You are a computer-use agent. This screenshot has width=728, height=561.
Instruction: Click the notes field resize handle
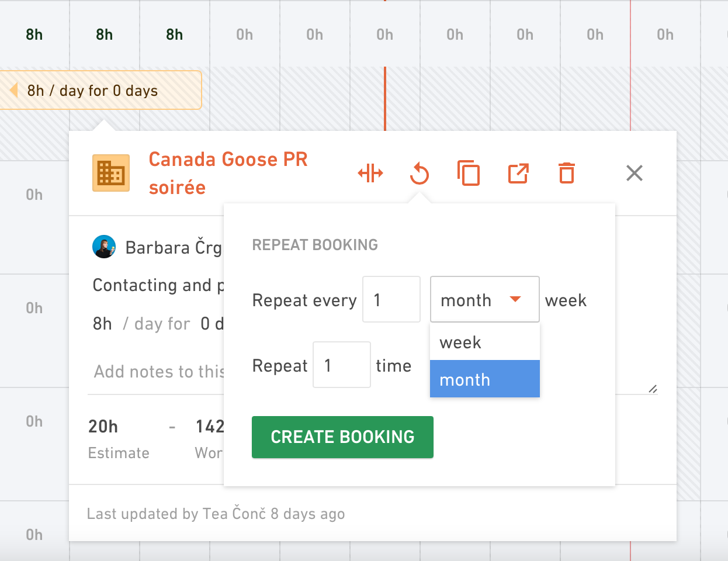click(653, 389)
